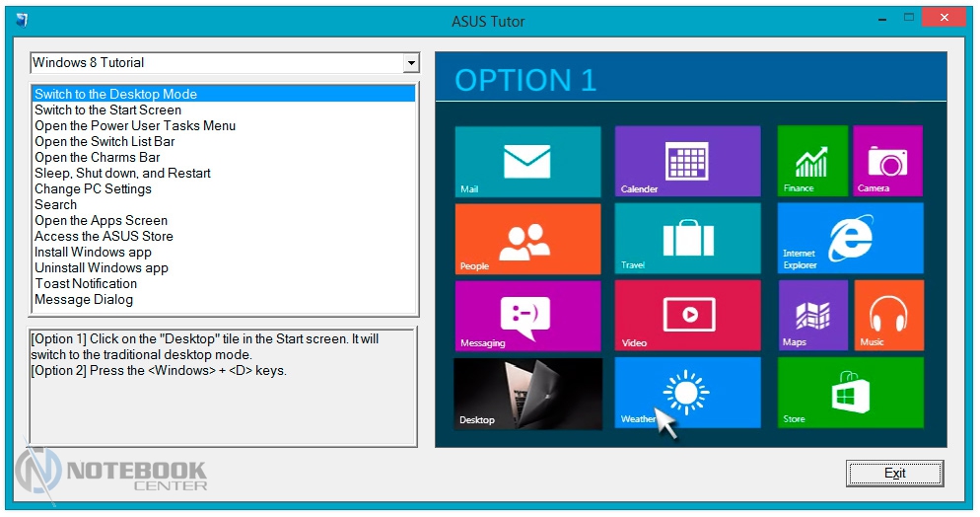
Task: Click the Mail tile envelope icon
Action: click(526, 160)
